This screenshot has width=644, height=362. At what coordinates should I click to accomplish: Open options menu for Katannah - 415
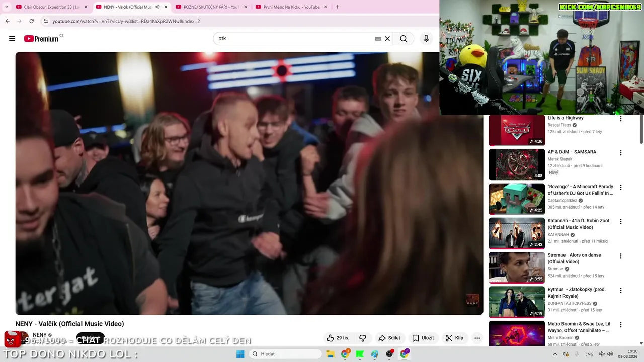(x=620, y=222)
